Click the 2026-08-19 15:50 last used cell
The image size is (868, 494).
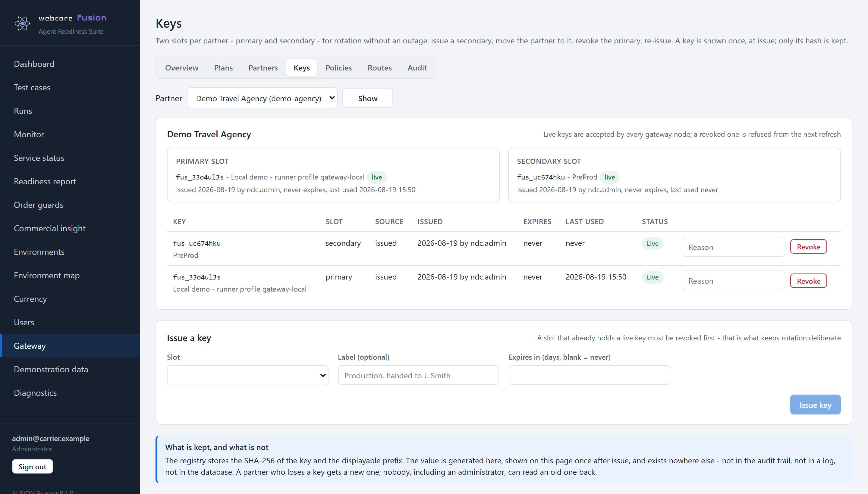(x=596, y=277)
